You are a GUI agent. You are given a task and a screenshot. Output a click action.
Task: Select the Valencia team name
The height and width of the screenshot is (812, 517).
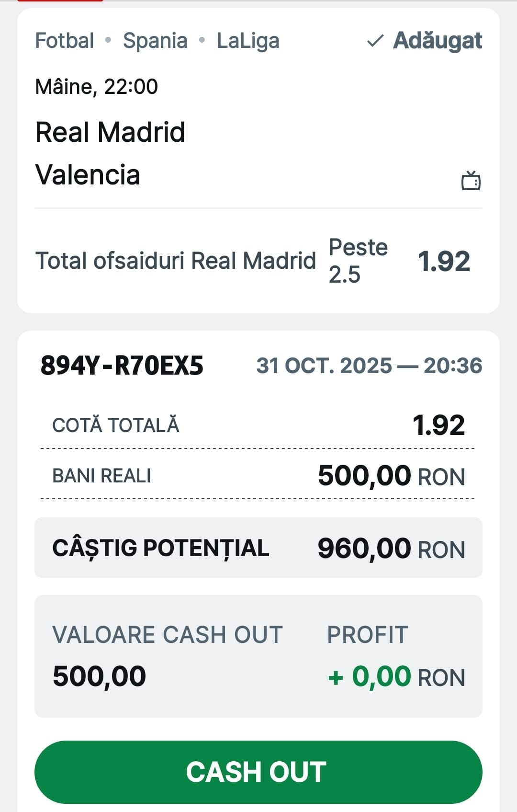(88, 175)
